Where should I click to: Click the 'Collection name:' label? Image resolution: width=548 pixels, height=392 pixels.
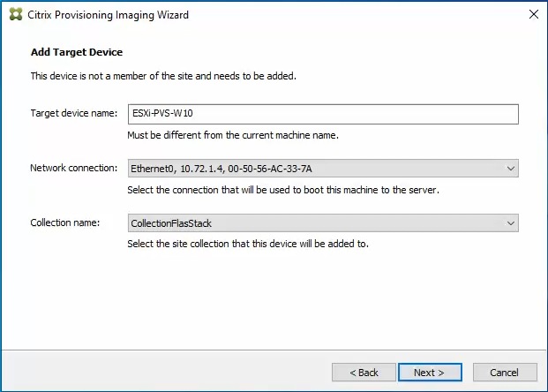coord(65,222)
